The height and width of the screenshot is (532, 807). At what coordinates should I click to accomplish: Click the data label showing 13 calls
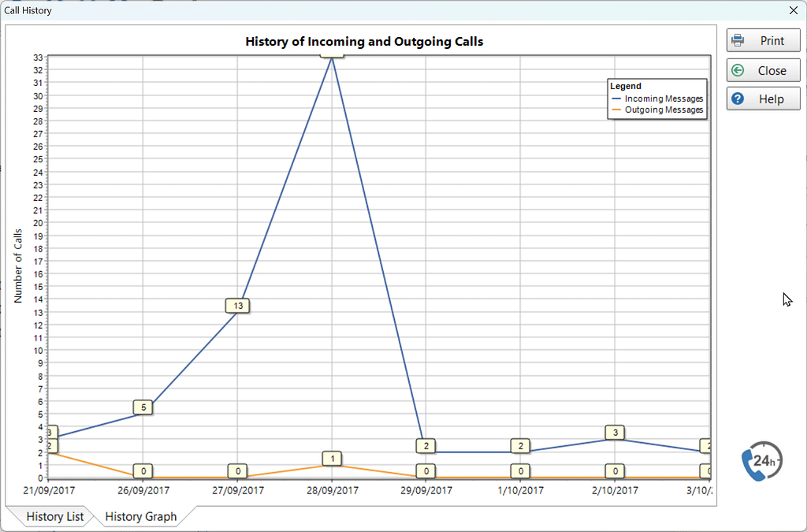(x=238, y=306)
